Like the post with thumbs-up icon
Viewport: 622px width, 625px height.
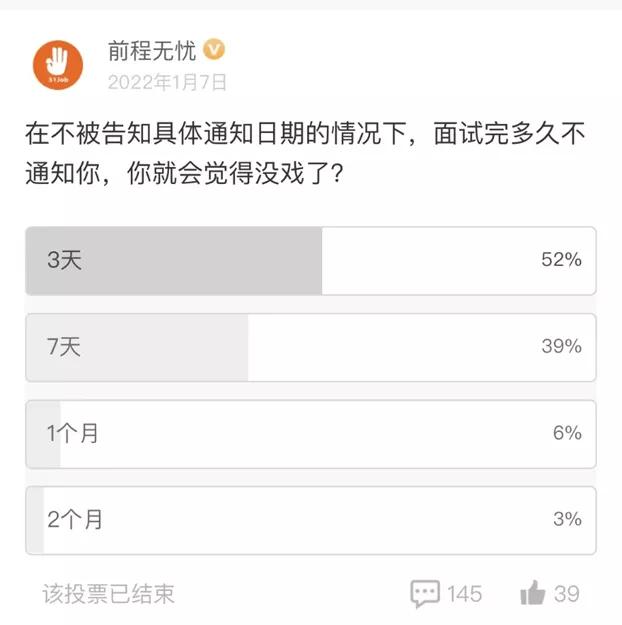coord(532,593)
